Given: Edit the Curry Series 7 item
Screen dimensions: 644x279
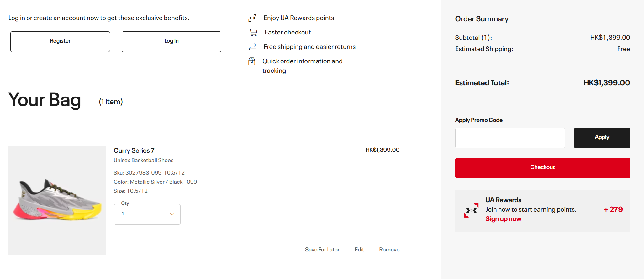Looking at the screenshot, I should click(x=359, y=250).
